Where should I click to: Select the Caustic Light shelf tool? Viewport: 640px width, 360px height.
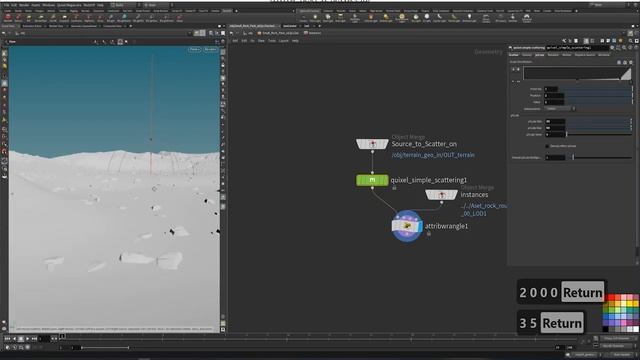click(440, 18)
